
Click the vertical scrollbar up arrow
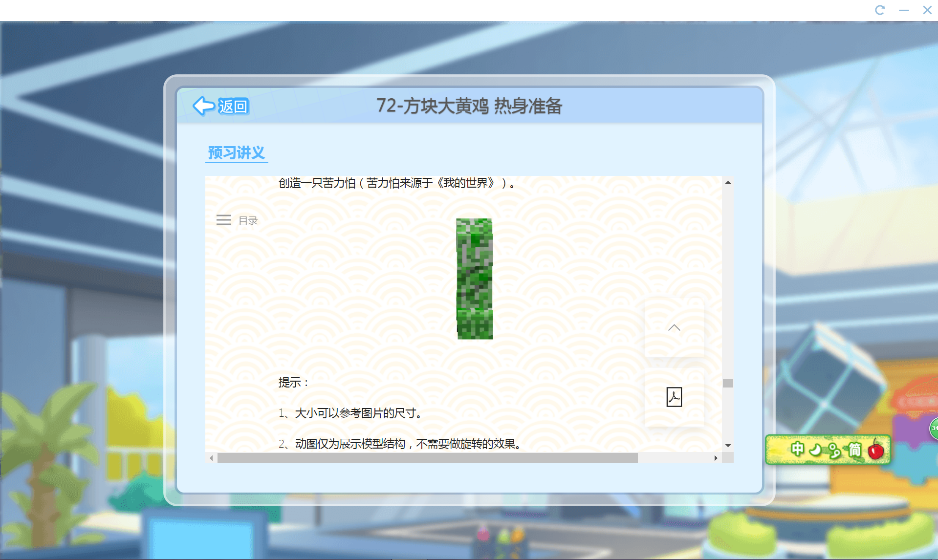728,182
